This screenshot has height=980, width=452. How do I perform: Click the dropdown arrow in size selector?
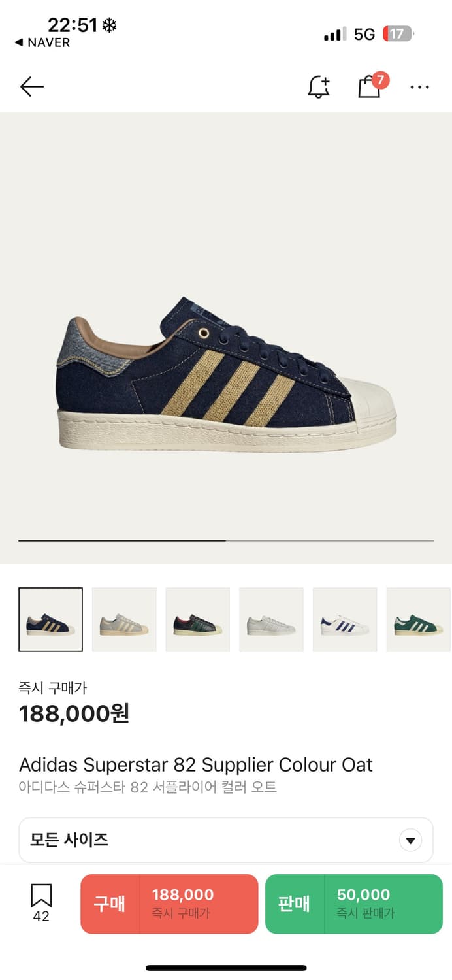[x=410, y=840]
